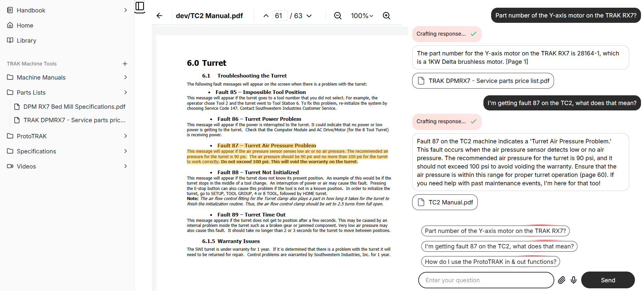Click the ProtoTRAK folder icon
Viewport: 644px width, 291px height.
click(x=10, y=136)
